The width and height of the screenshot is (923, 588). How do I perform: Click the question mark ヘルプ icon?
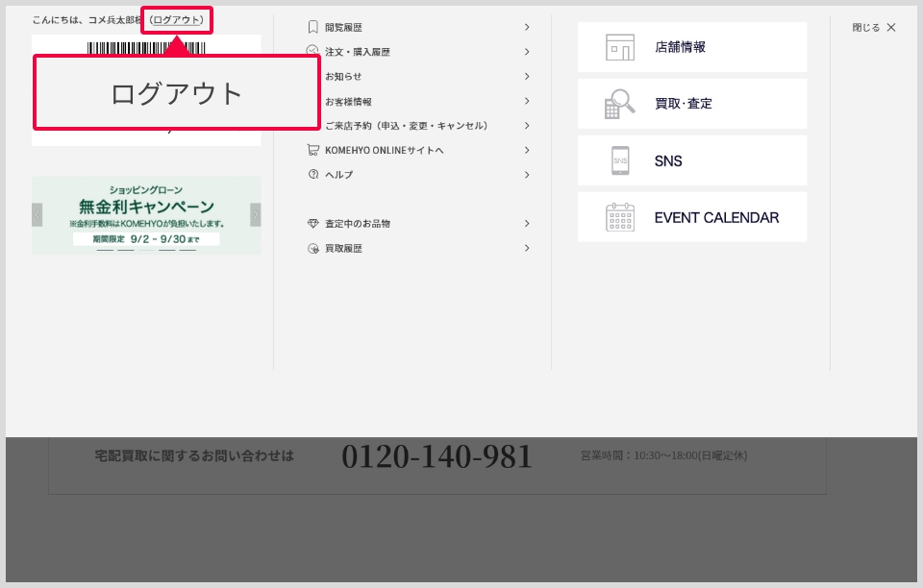tap(312, 175)
